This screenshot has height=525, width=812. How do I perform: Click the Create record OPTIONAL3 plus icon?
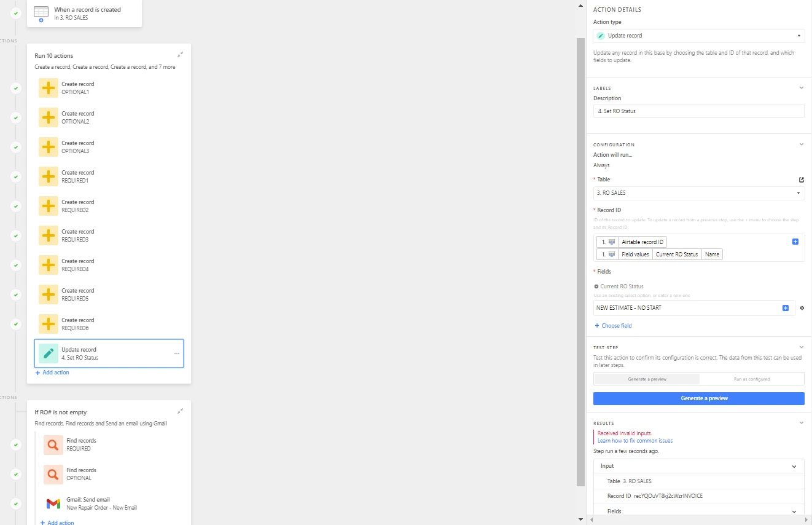[49, 147]
